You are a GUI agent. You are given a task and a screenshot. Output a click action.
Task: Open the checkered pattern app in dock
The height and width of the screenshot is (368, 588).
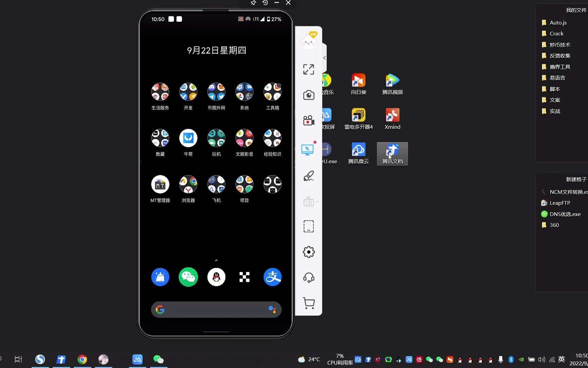[244, 277]
